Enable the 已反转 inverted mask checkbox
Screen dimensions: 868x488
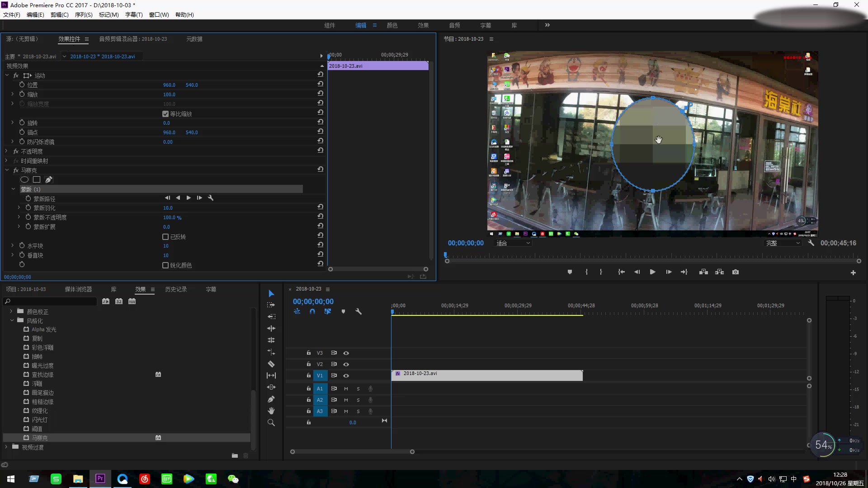pyautogui.click(x=165, y=237)
